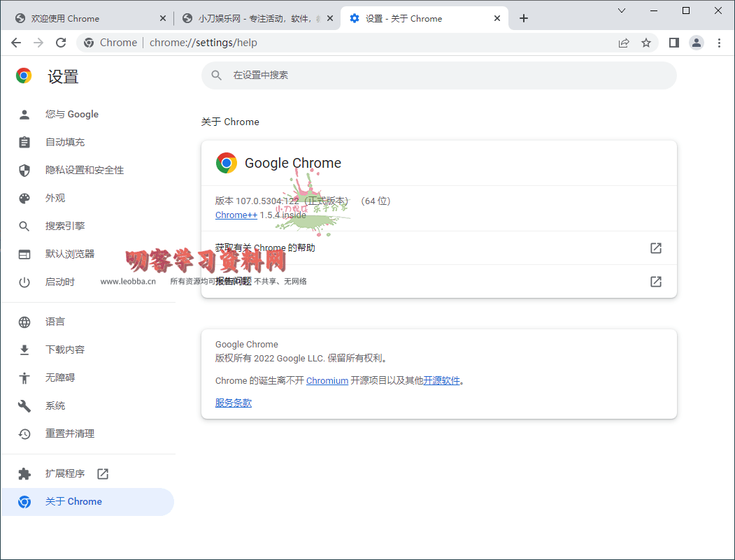Screen dimensions: 735x560
Task: Click the browser reload icon
Action: 61,43
